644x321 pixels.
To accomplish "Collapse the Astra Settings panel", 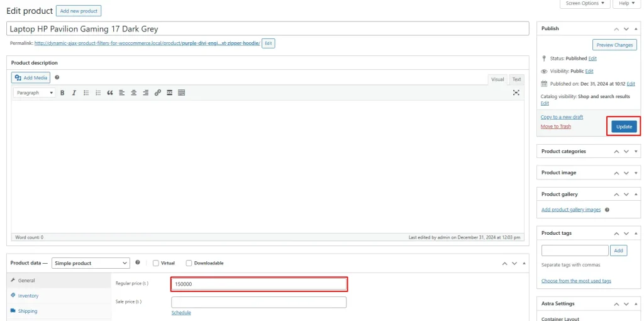I will [x=636, y=304].
